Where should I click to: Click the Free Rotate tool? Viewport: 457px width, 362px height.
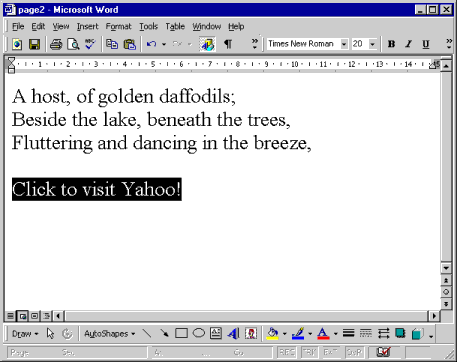point(67,334)
